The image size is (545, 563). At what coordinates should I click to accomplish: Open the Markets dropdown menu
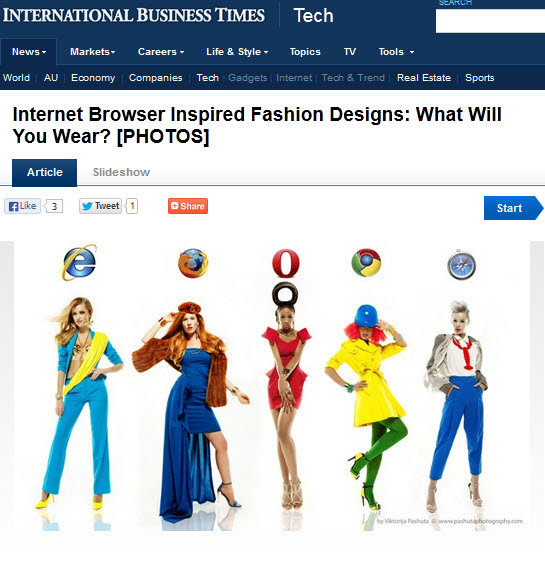tap(93, 52)
